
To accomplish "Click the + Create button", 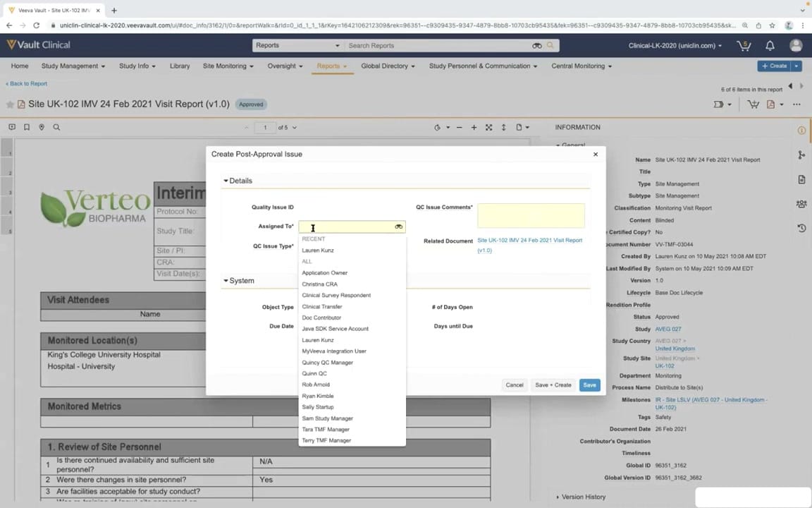I will click(x=774, y=66).
